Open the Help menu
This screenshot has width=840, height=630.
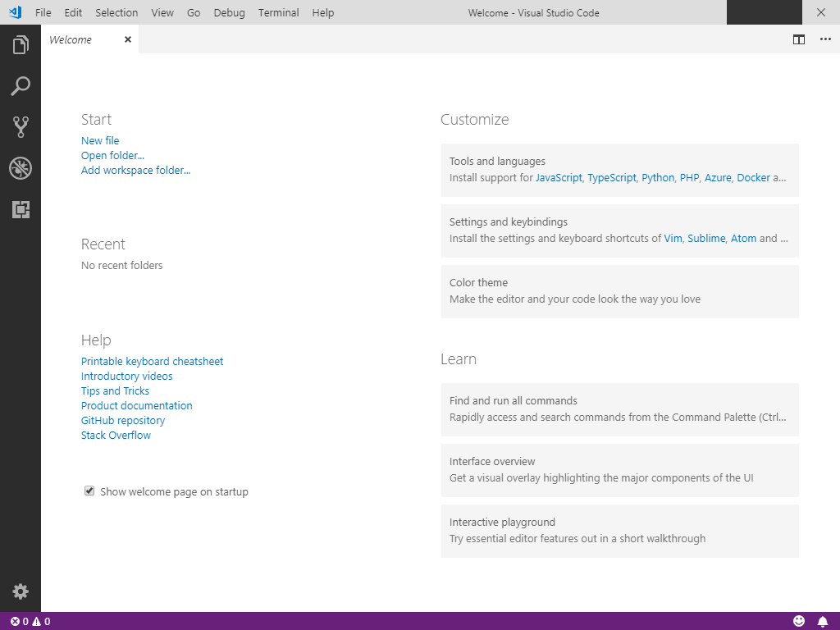click(x=323, y=12)
